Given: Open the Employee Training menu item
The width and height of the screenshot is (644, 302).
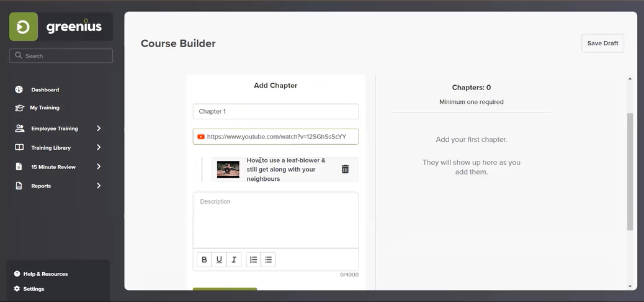Looking at the screenshot, I should click(x=55, y=129).
